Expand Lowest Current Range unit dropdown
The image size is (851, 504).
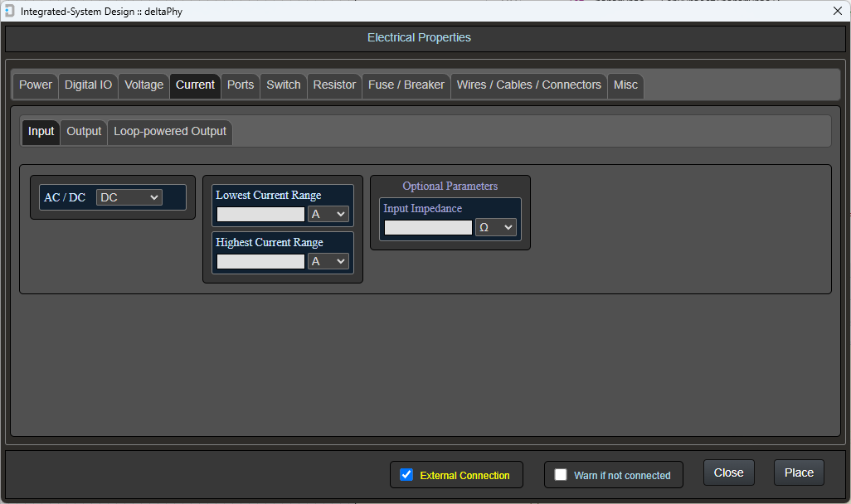(328, 214)
